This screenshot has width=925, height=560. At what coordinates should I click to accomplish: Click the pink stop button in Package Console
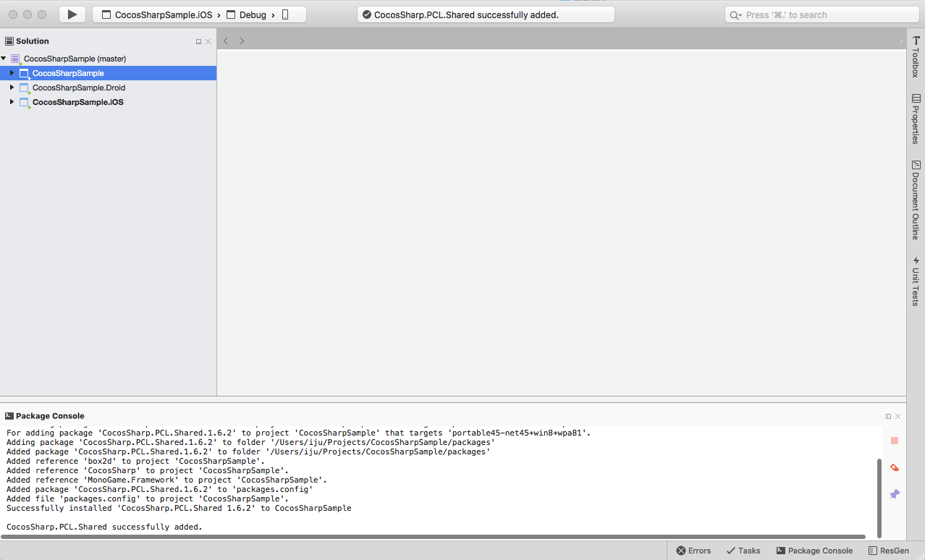coord(895,441)
